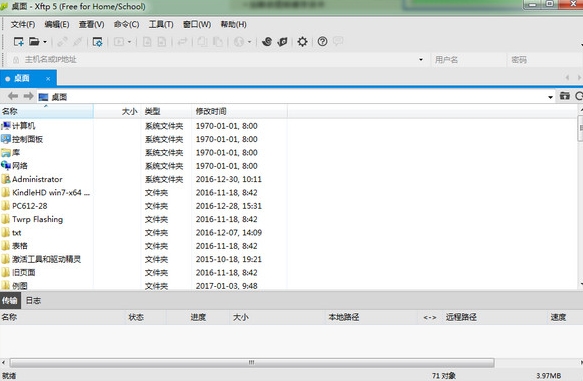Click the session properties window icon

tap(97, 42)
